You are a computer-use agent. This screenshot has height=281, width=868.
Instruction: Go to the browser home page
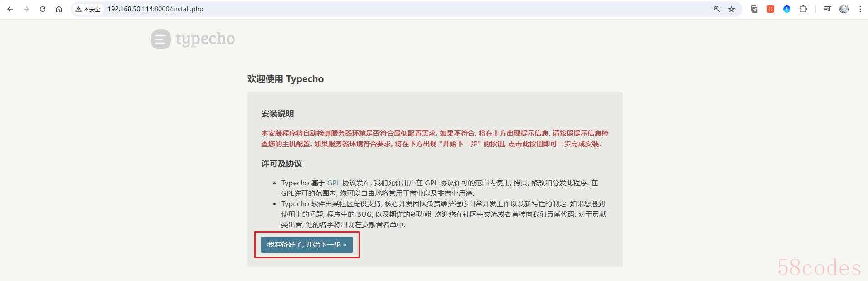coord(59,9)
